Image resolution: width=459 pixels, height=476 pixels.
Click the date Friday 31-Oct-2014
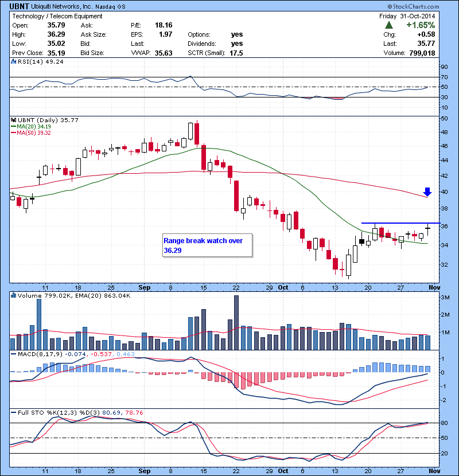pos(407,17)
